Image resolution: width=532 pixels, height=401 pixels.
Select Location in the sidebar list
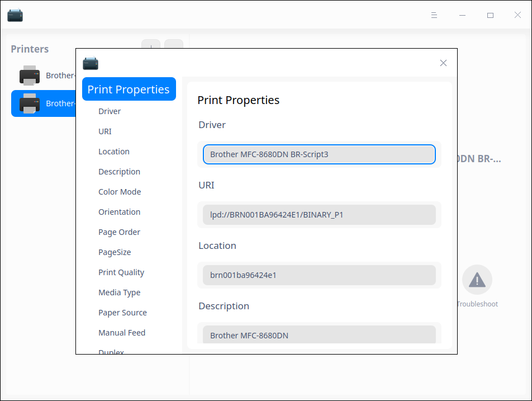click(114, 152)
